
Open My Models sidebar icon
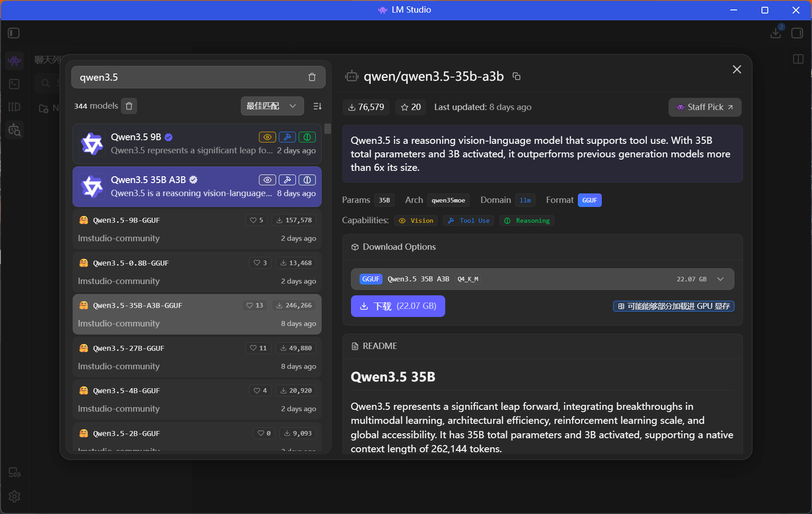coord(14,107)
